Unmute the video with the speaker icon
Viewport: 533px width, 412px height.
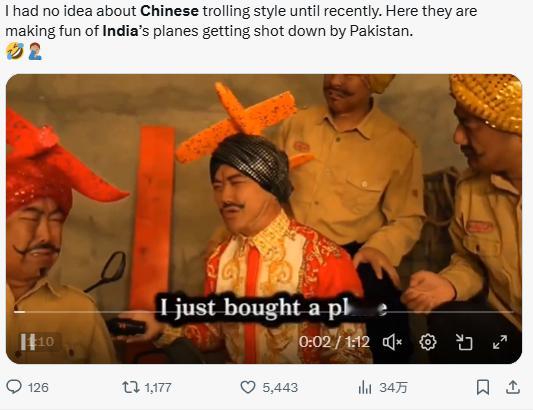(x=393, y=342)
